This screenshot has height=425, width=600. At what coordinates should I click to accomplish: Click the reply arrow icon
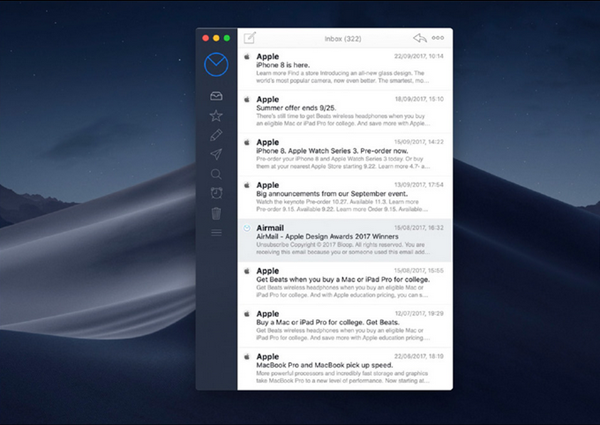click(420, 38)
